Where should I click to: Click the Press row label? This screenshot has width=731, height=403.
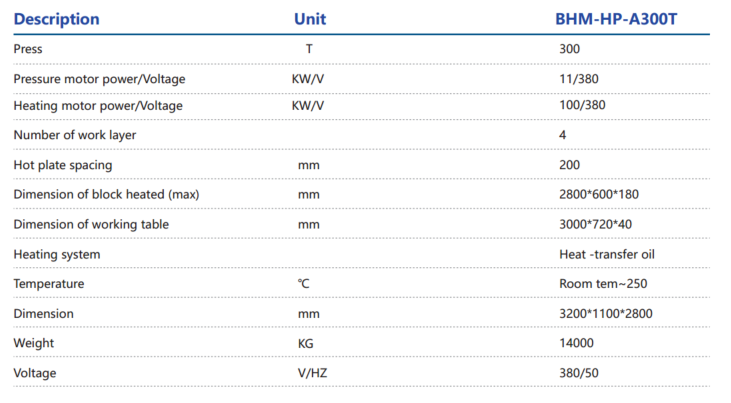28,49
